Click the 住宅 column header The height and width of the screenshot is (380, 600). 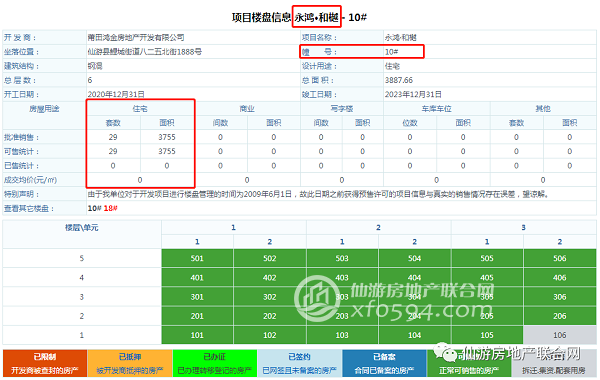click(x=140, y=109)
